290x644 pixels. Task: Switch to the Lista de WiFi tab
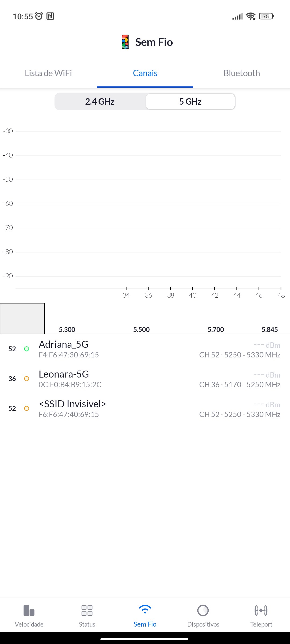point(48,73)
